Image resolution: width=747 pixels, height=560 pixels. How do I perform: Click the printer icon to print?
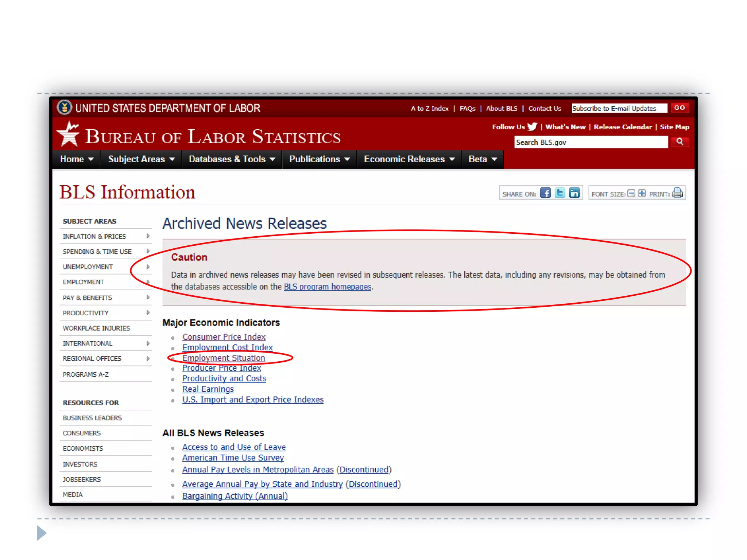pyautogui.click(x=677, y=193)
